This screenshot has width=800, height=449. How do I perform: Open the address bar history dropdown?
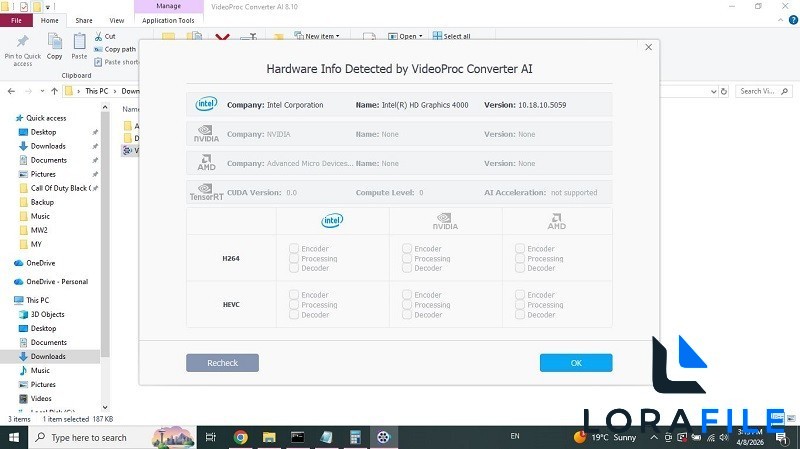click(x=713, y=91)
